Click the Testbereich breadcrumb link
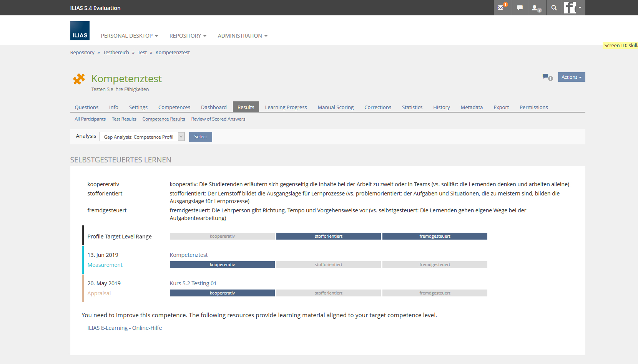This screenshot has height=364, width=638. coord(116,53)
